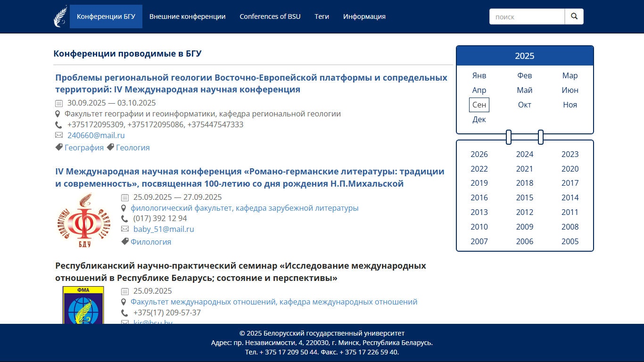Switch to year 2024
Image resolution: width=644 pixels, height=362 pixels.
[525, 154]
